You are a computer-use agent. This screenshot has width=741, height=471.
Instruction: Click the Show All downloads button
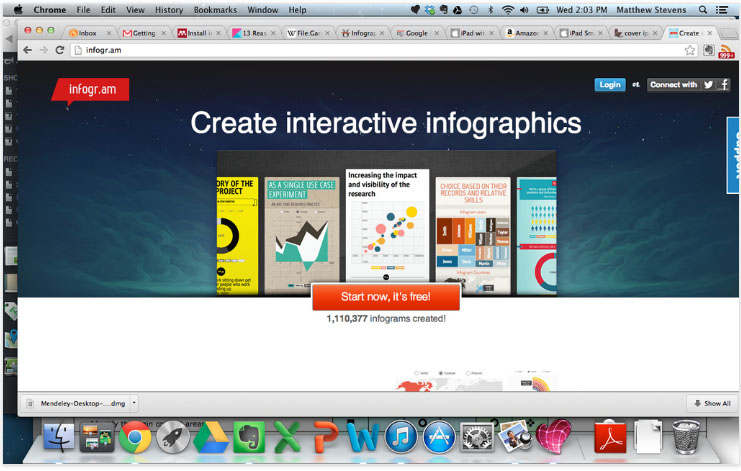[712, 403]
